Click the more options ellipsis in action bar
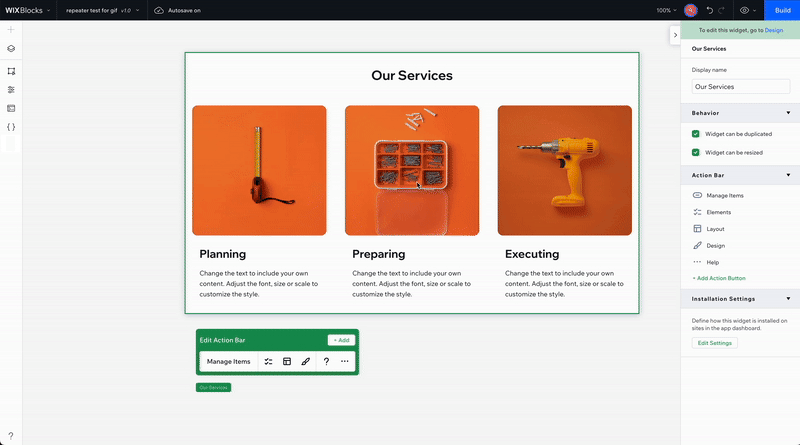The image size is (800, 445). point(345,361)
